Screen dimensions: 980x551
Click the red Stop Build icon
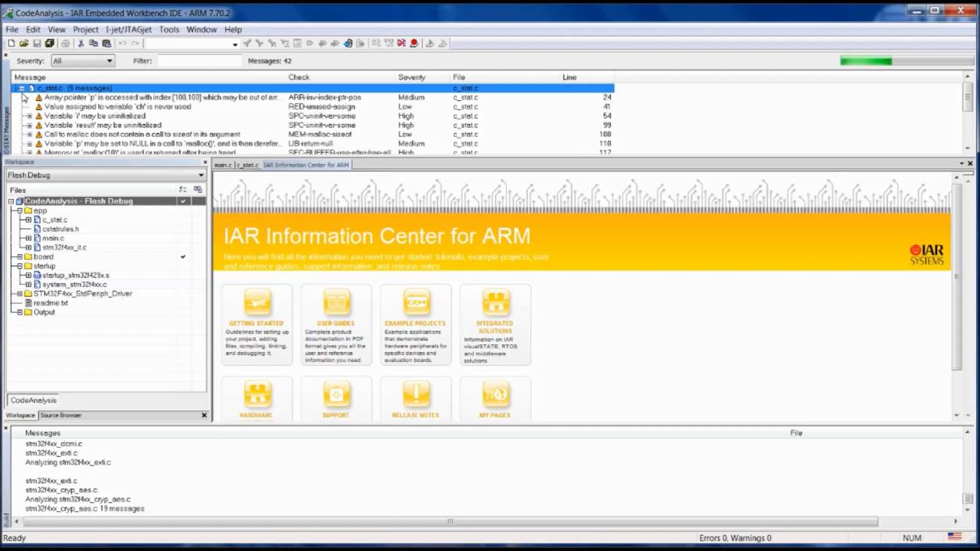coord(401,43)
